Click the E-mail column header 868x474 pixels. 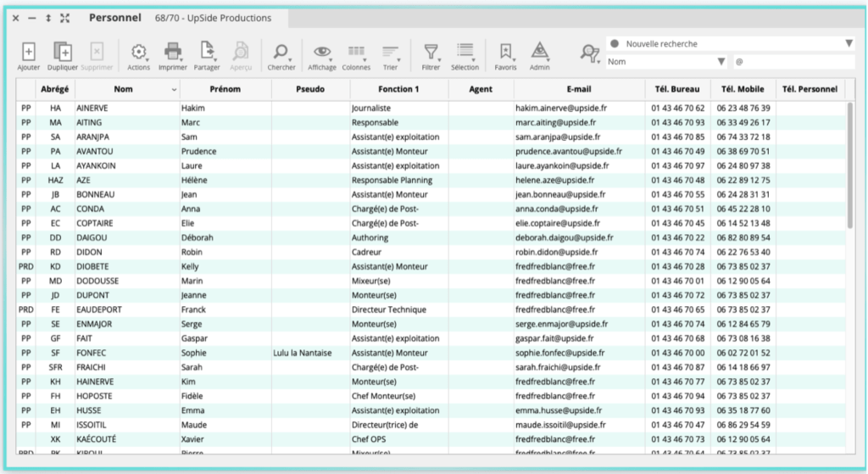578,89
